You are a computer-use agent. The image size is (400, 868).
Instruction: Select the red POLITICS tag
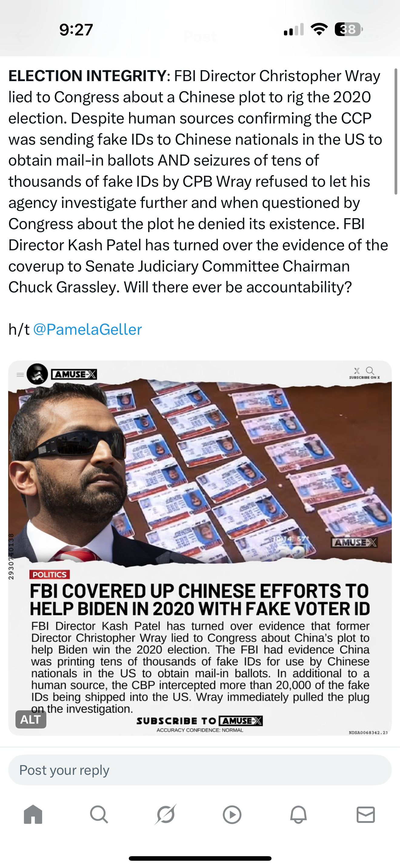(x=50, y=574)
